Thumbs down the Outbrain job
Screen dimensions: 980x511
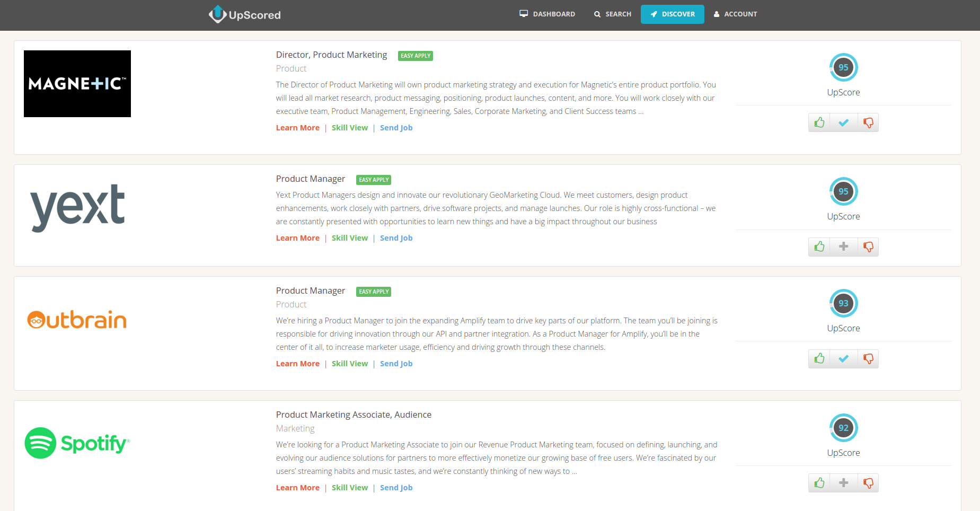click(868, 358)
